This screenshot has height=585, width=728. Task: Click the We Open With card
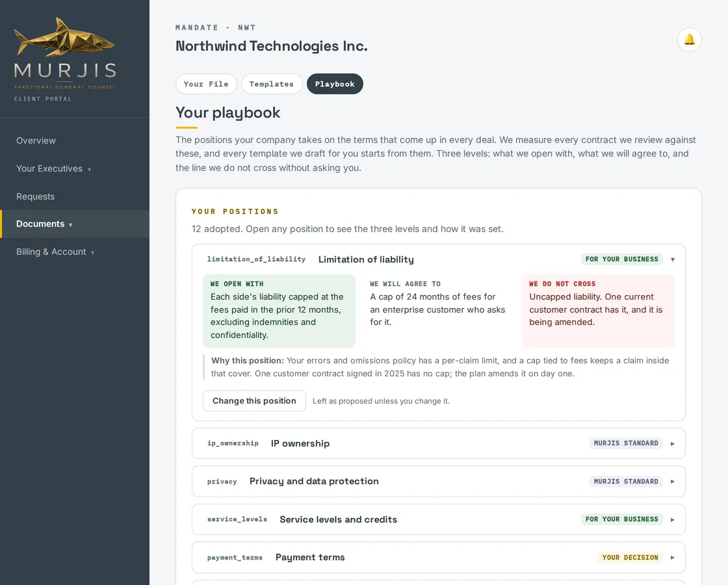tap(279, 311)
